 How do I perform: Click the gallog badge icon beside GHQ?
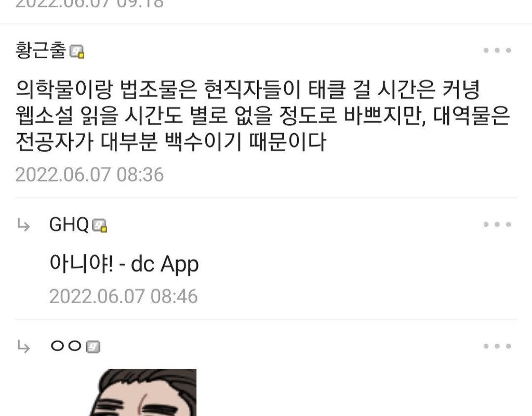pyautogui.click(x=100, y=226)
